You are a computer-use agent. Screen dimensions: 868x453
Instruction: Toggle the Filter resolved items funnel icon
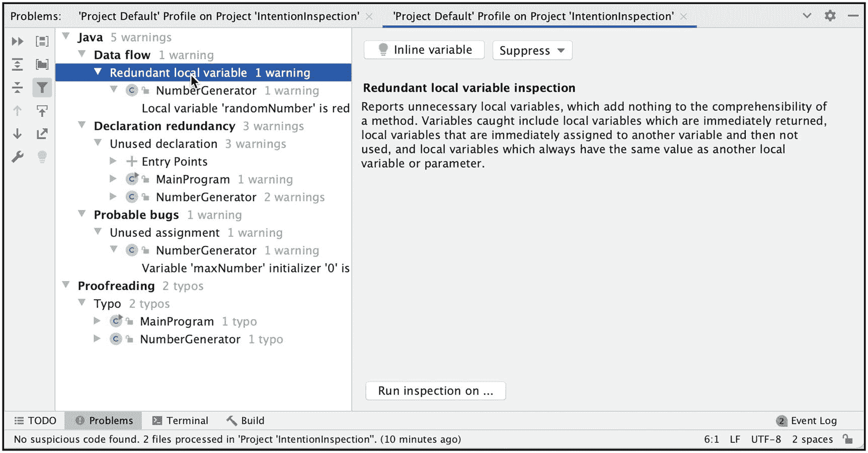tap(42, 87)
